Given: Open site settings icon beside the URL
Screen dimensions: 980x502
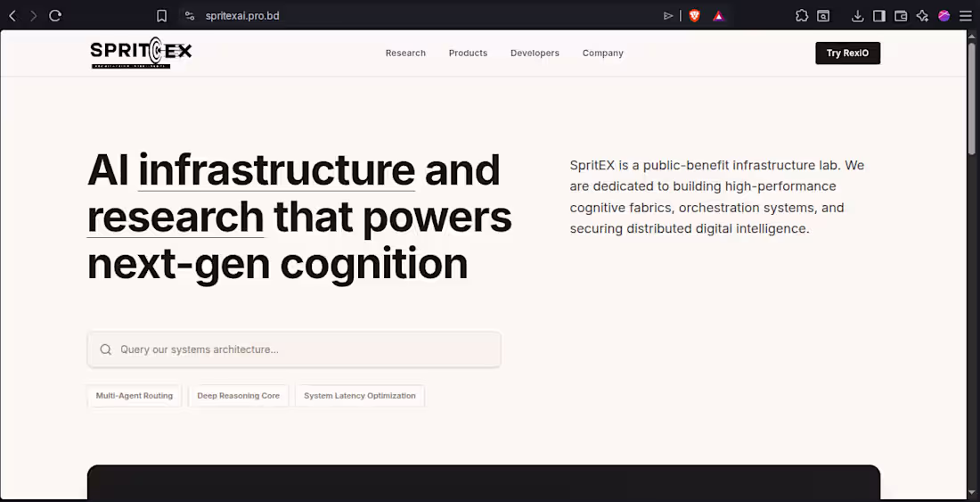Looking at the screenshot, I should 190,16.
